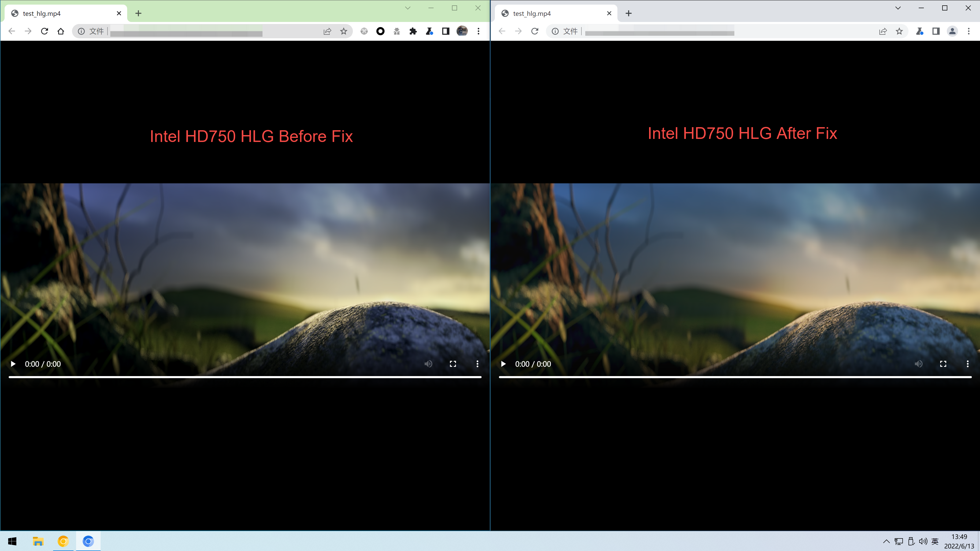Open guest profile icon in right window
Image resolution: width=980 pixels, height=551 pixels.
953,31
